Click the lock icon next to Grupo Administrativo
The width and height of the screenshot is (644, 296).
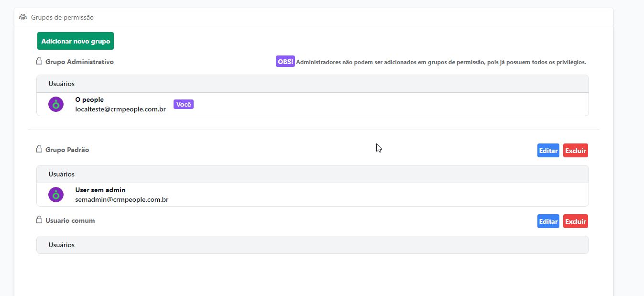[39, 61]
